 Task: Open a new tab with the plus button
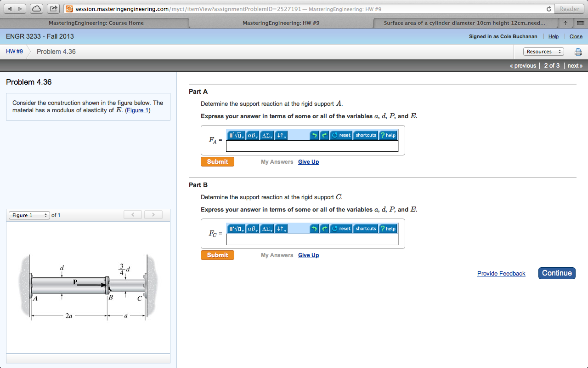(x=565, y=23)
